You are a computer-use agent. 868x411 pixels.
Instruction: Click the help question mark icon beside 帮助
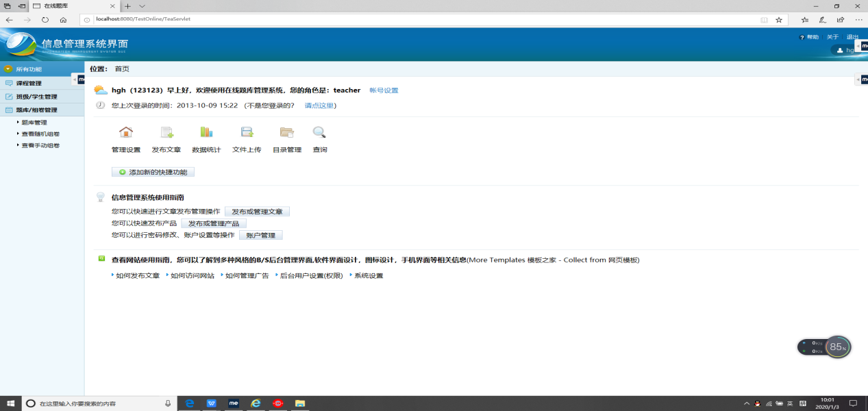point(802,37)
